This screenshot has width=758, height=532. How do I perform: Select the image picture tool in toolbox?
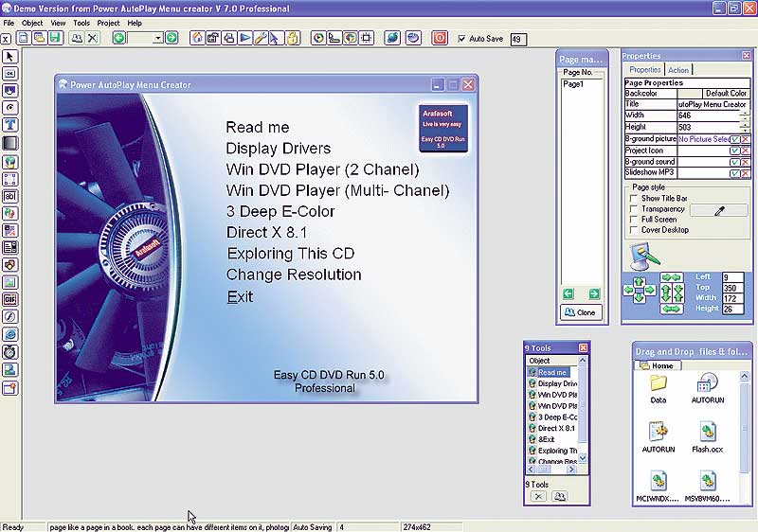click(10, 282)
